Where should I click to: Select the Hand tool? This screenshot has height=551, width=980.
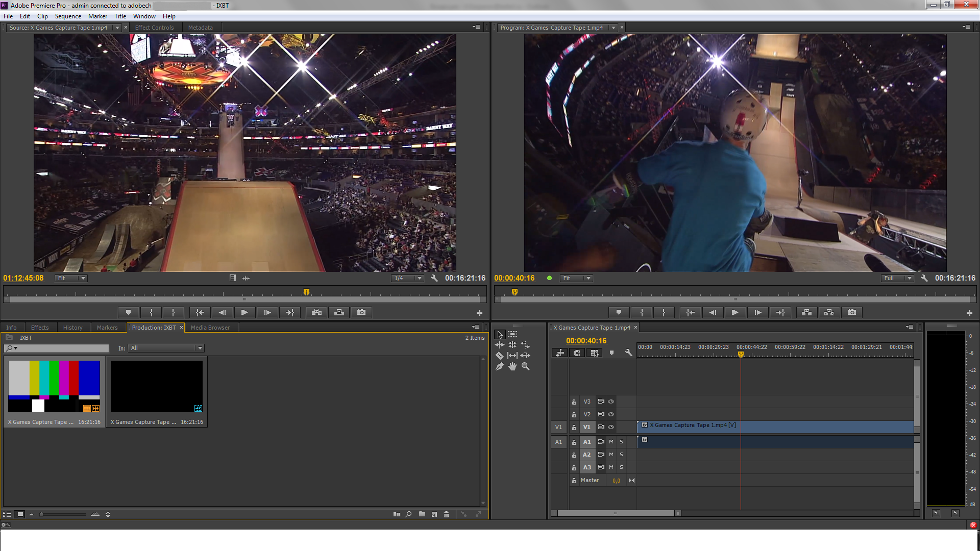pos(512,366)
